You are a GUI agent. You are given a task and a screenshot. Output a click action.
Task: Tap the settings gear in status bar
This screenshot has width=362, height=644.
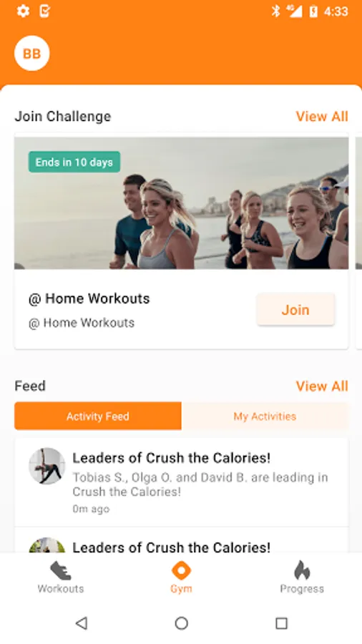click(23, 11)
